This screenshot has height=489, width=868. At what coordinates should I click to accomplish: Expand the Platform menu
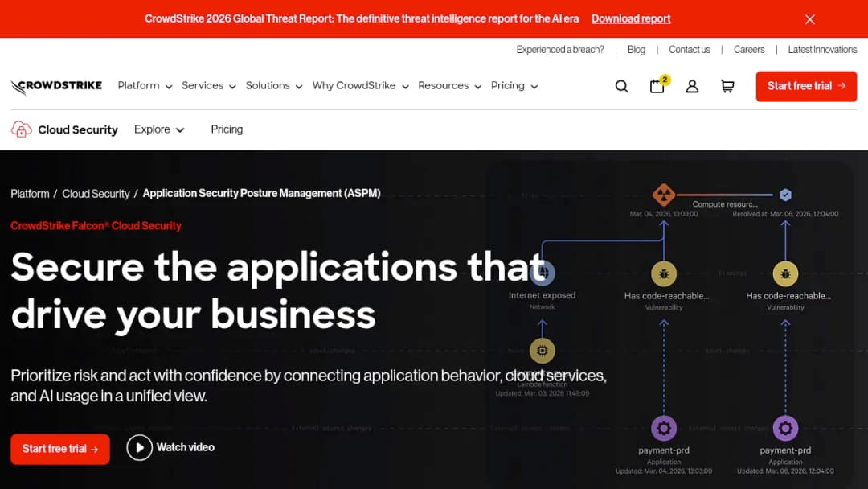145,86
